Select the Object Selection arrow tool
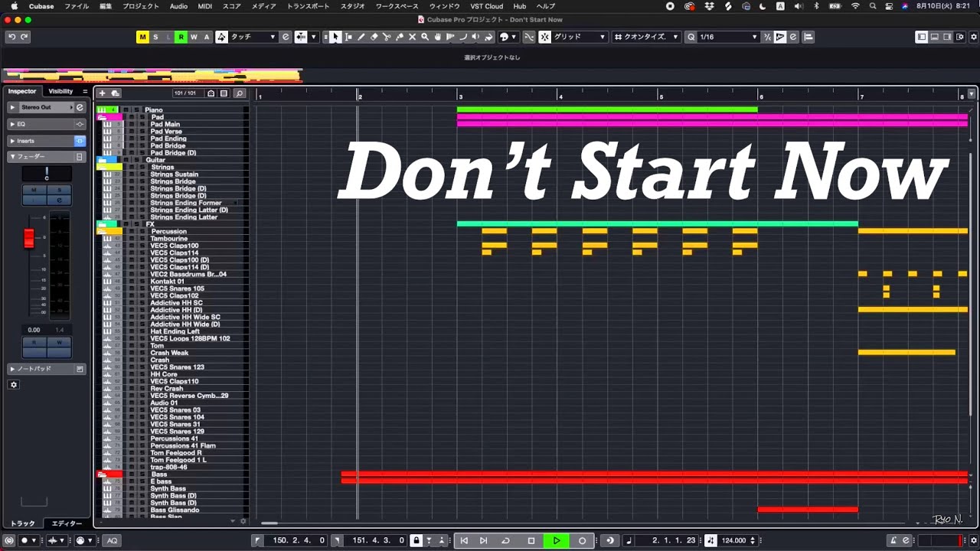Screen dimensions: 980x551 tap(335, 37)
